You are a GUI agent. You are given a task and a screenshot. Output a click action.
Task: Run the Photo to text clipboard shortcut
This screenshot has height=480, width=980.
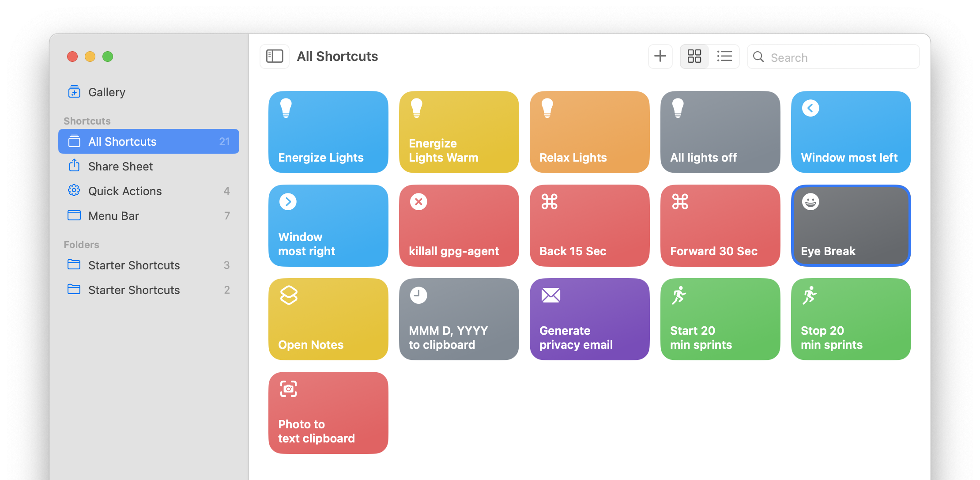click(x=328, y=412)
